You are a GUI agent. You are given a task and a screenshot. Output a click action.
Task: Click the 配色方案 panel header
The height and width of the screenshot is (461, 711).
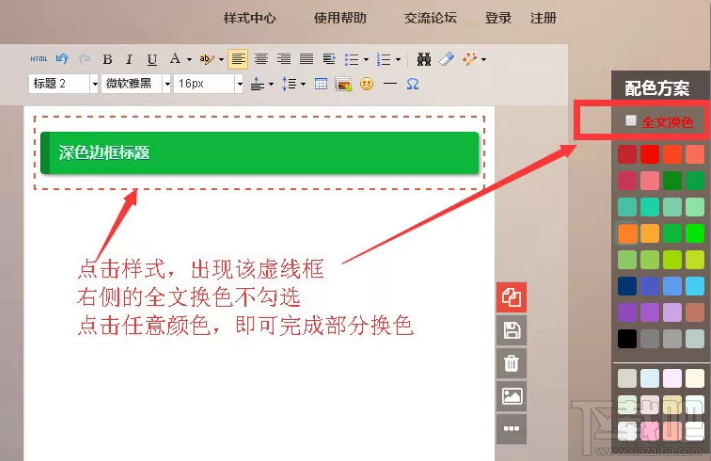pyautogui.click(x=657, y=88)
